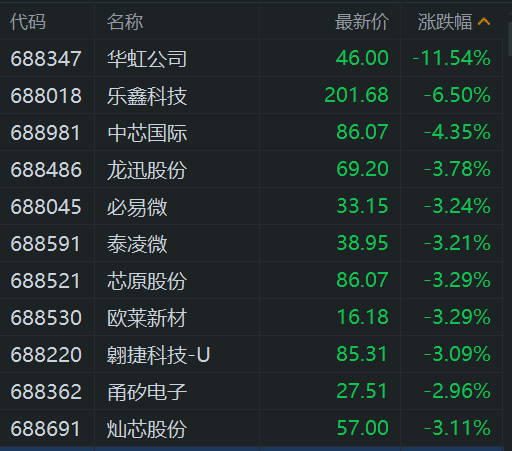Select the 灿芯股份 row

pyautogui.click(x=251, y=428)
